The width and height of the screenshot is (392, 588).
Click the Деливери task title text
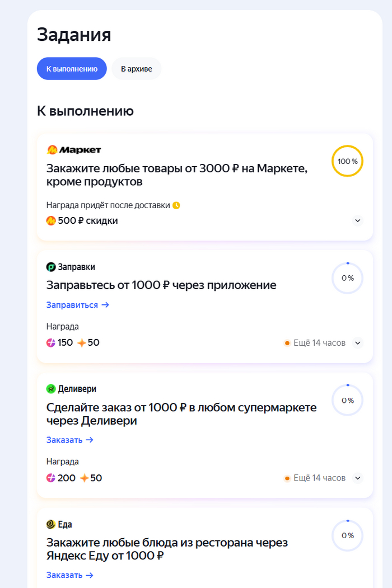point(181,414)
